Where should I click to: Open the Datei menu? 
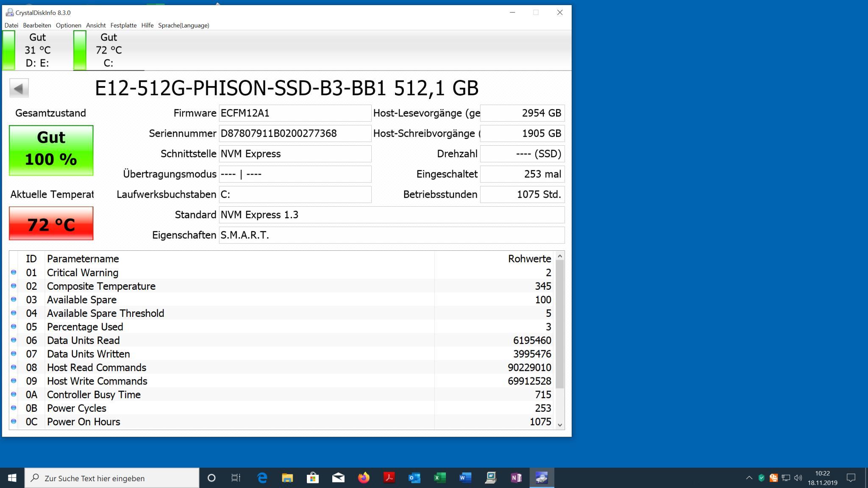[11, 25]
